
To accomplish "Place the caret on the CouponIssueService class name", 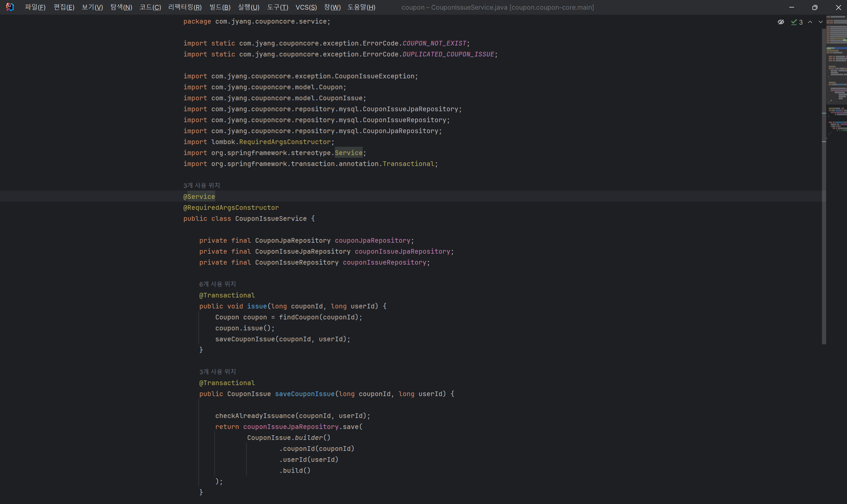I will [x=270, y=219].
